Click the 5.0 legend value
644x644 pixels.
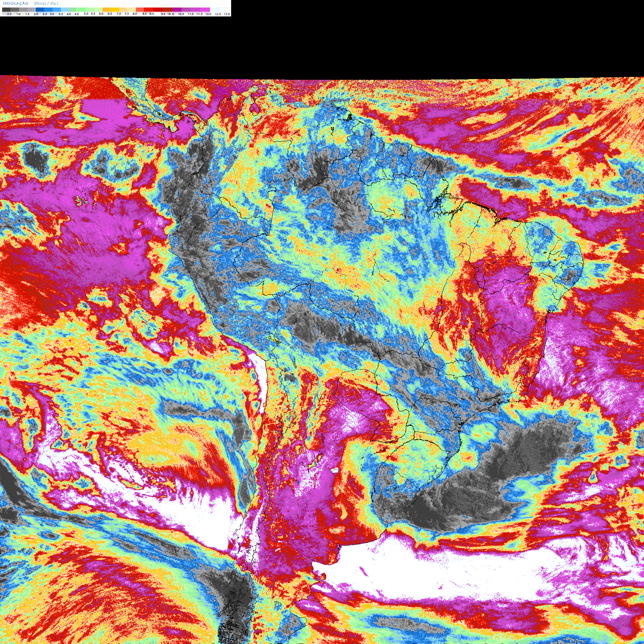86,14
